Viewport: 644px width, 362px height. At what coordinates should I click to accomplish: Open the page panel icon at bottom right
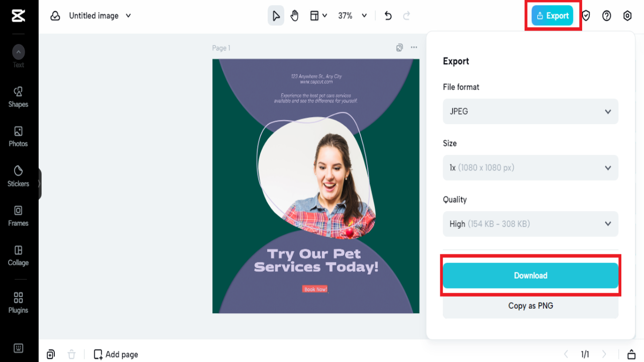[631, 354]
